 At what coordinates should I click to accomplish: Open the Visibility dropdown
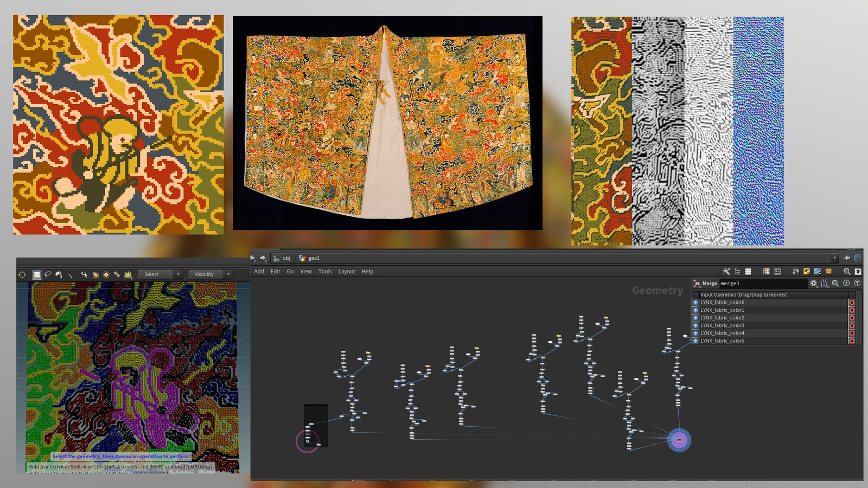[210, 274]
